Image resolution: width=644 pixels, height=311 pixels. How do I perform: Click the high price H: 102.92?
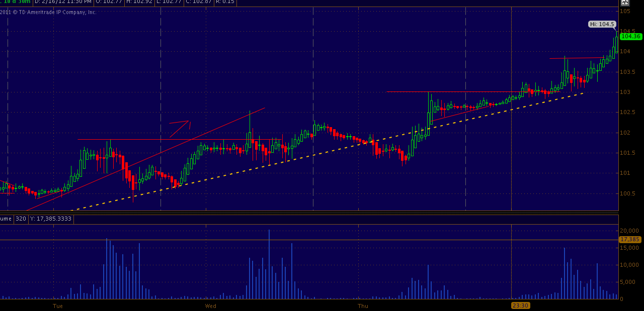pyautogui.click(x=139, y=2)
